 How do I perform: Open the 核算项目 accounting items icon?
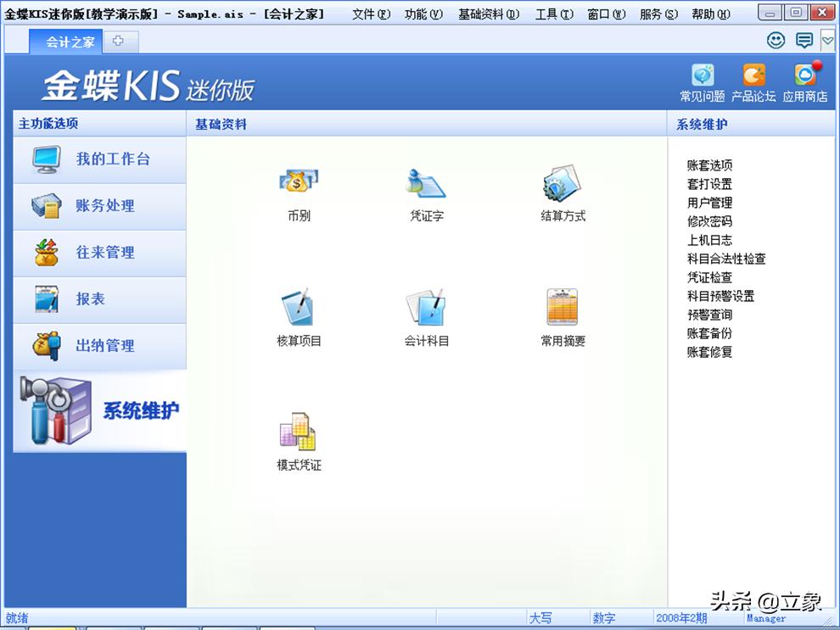pyautogui.click(x=297, y=305)
